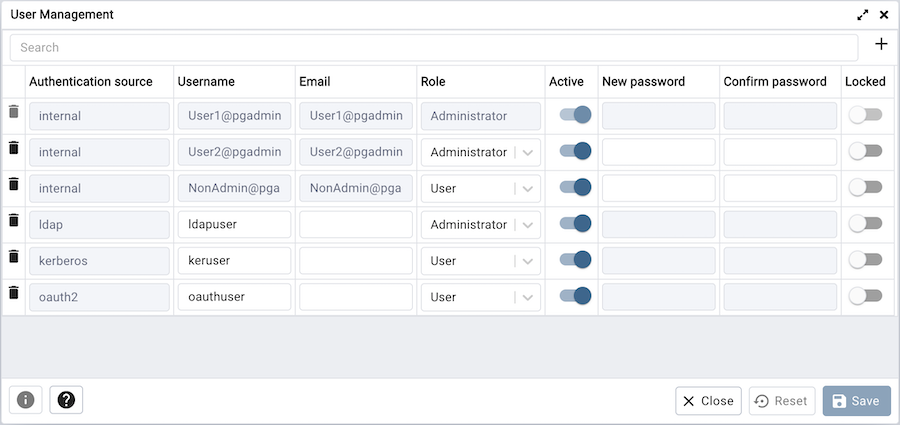
Task: Expand Role dropdown for User2@pgadmin
Action: (528, 152)
